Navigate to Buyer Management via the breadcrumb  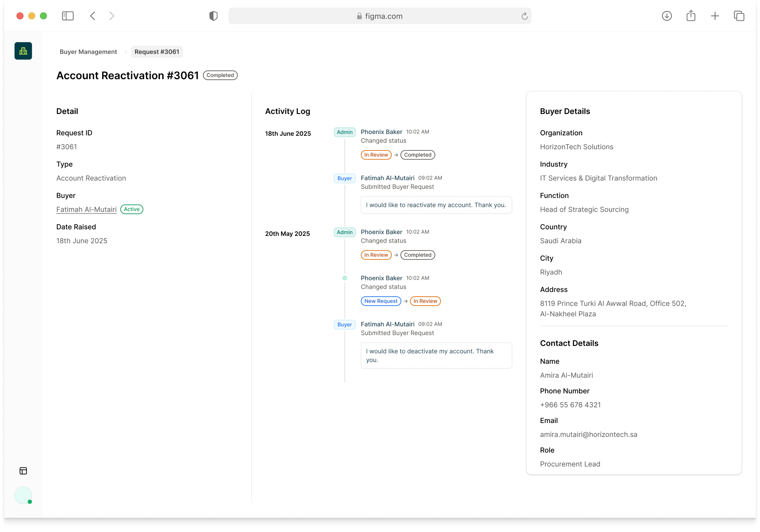(88, 52)
